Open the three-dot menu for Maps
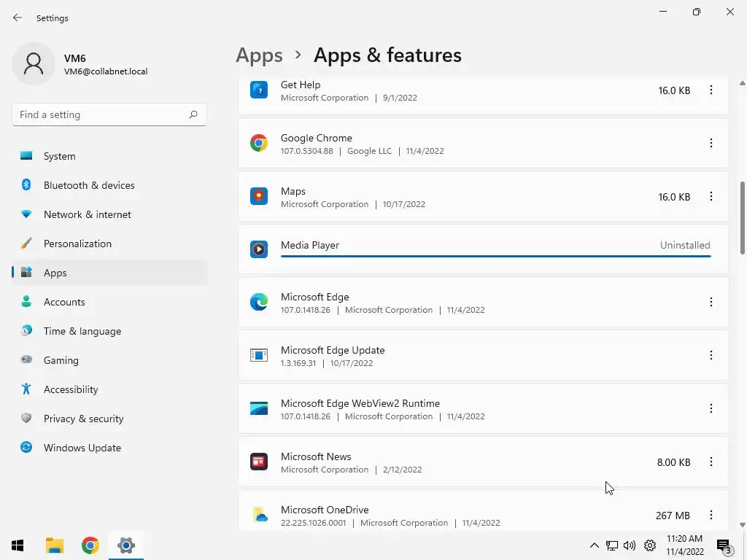This screenshot has height=560, width=747. tap(711, 196)
